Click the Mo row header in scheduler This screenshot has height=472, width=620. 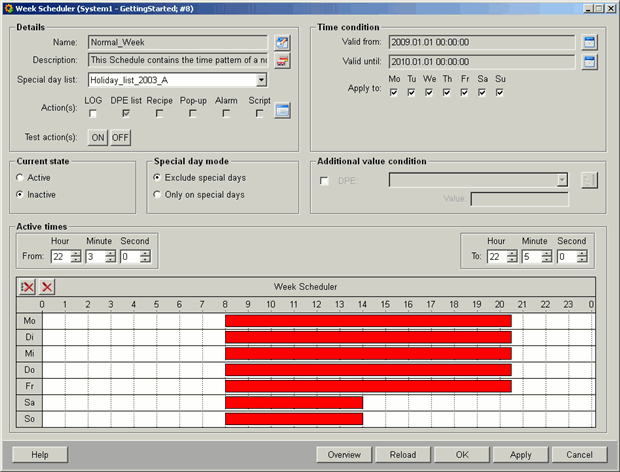[x=29, y=321]
